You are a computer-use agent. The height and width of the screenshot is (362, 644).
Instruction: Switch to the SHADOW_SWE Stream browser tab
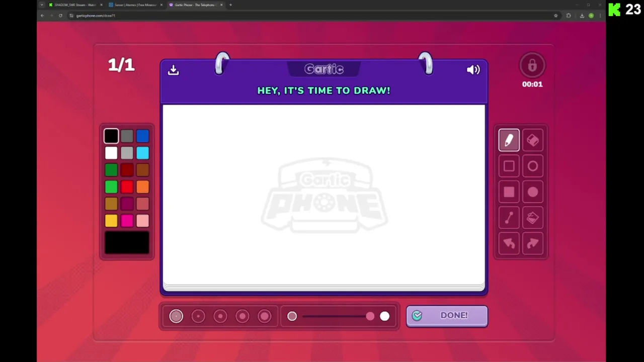75,5
